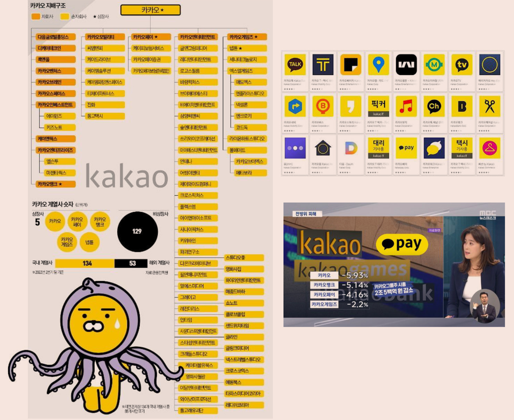Viewport: 514px width, 420px height.
Task: Open the Kakao Work speech bubble icon
Action: pos(434,148)
